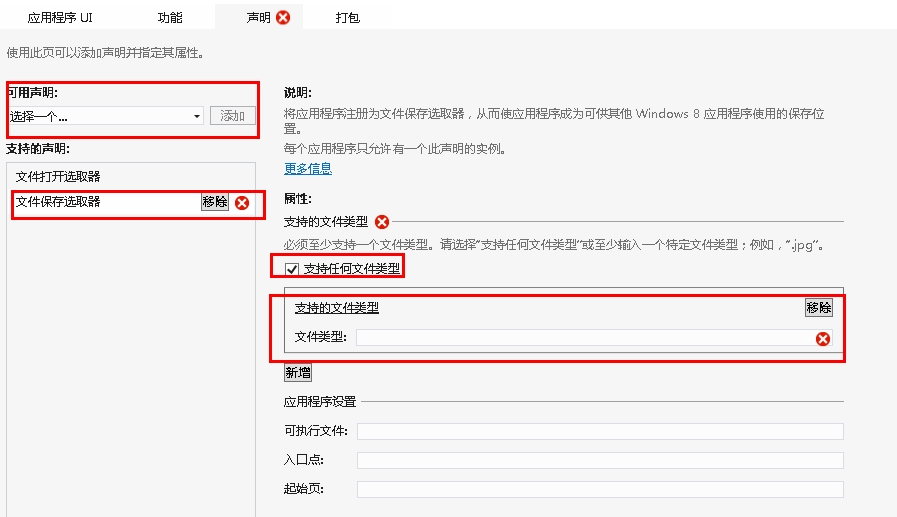The image size is (897, 517).
Task: Open the 打包 tab
Action: point(347,18)
